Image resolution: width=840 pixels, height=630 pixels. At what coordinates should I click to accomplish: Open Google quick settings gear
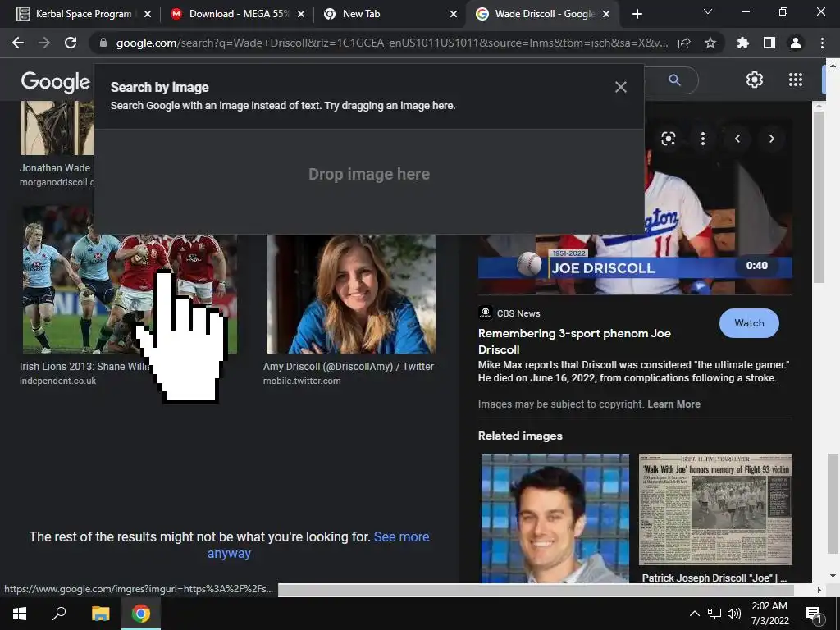[x=755, y=80]
